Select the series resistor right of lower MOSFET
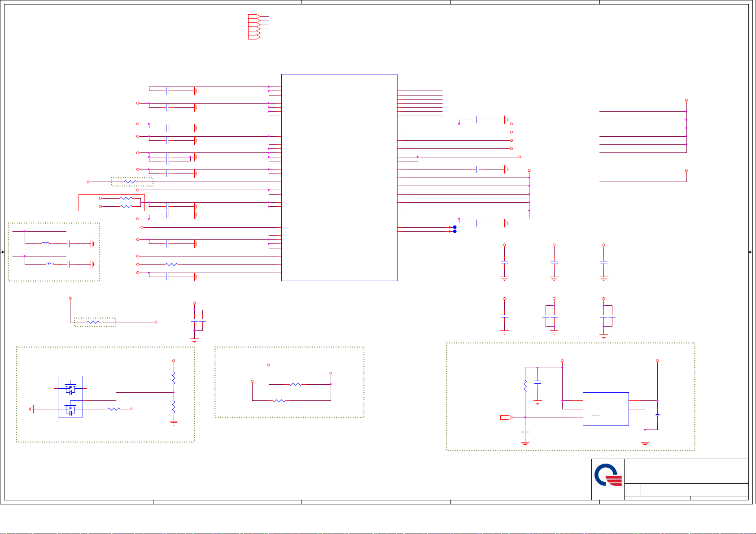 coord(114,409)
